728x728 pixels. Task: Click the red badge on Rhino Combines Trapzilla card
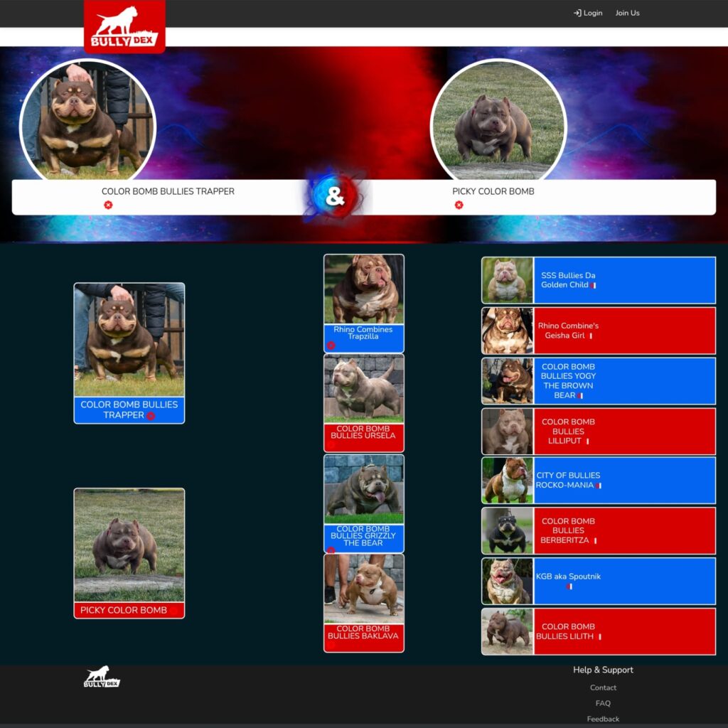tap(331, 346)
